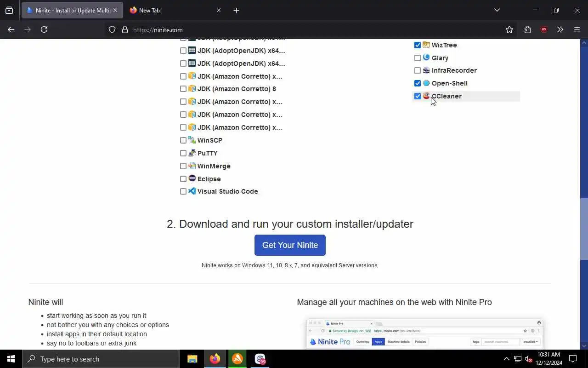Close the New Tab tab
The height and width of the screenshot is (368, 588).
click(219, 10)
